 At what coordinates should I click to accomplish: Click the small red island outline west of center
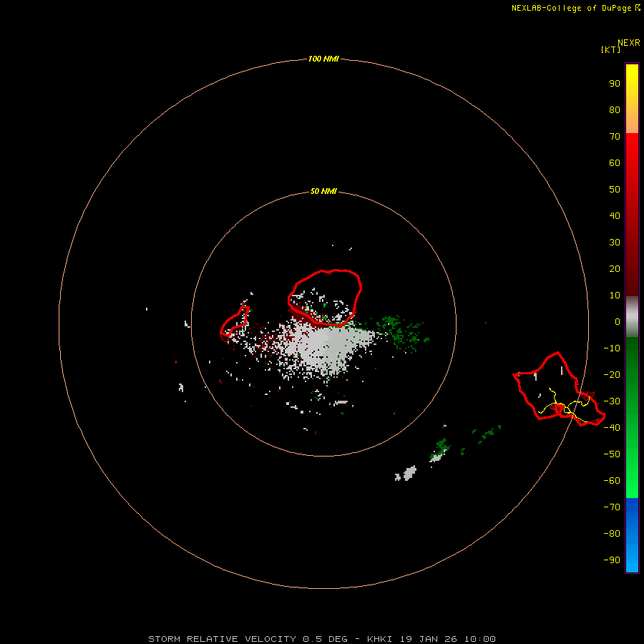(235, 321)
